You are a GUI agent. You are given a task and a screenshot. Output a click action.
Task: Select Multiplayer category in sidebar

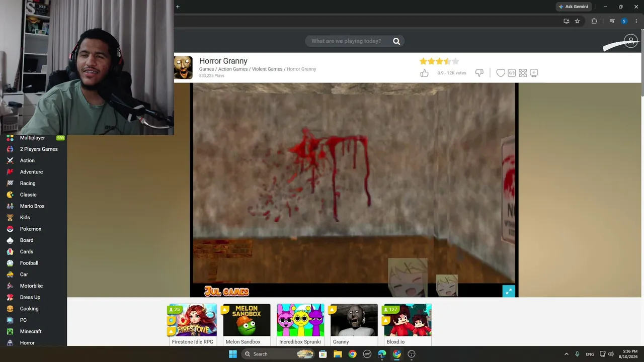[x=33, y=138]
